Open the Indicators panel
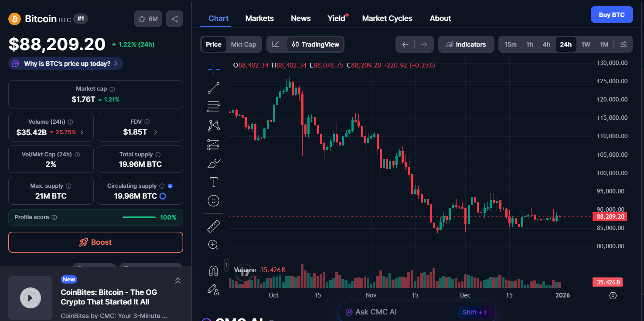644x321 pixels. (466, 44)
